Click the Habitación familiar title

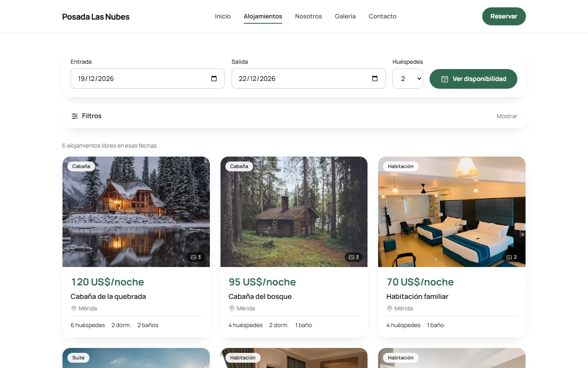pos(417,296)
